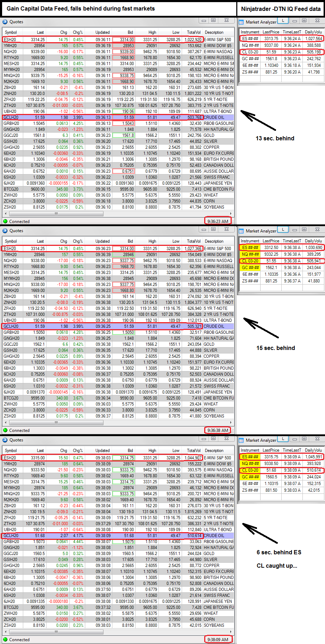Image resolution: width=325 pixels, height=644 pixels.
Task: Select Market Analyzer ES price 3315.75
Action: click(x=271, y=457)
